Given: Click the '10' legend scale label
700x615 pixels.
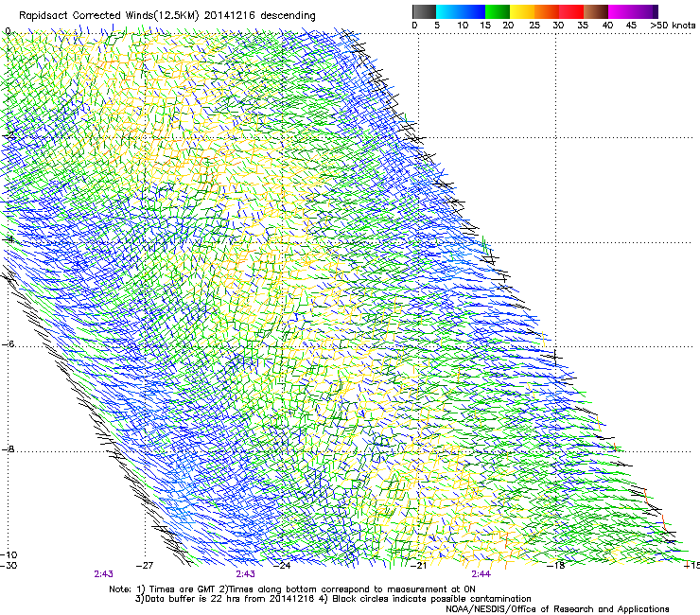Looking at the screenshot, I should coord(463,25).
